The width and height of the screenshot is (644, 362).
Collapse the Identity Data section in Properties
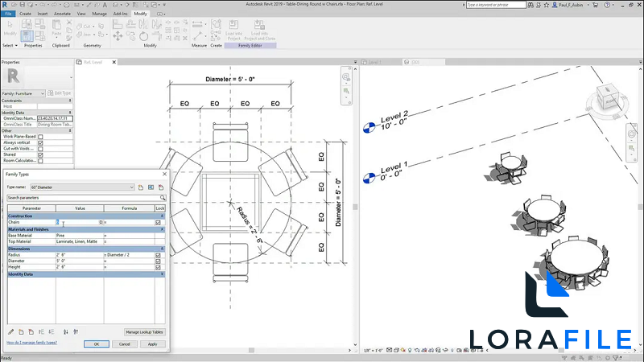[x=70, y=113]
